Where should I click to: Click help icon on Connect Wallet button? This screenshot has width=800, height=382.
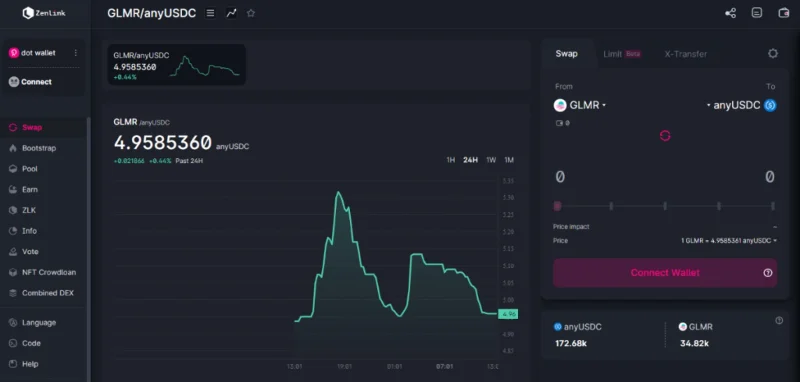click(x=767, y=273)
